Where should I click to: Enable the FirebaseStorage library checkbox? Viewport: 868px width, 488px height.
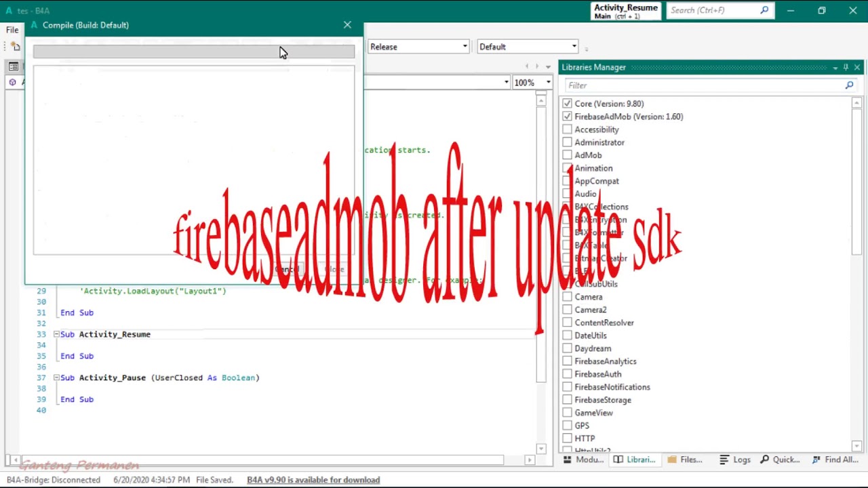coord(567,400)
